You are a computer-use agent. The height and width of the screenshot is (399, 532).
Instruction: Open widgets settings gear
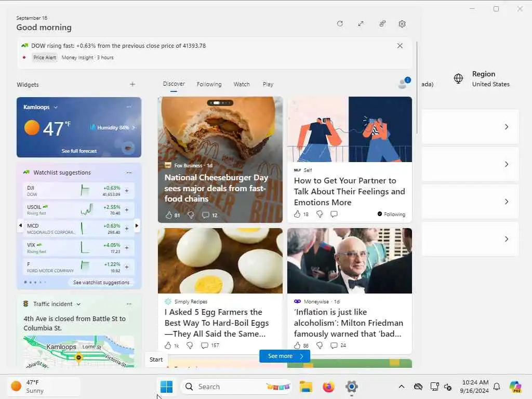pyautogui.click(x=402, y=24)
